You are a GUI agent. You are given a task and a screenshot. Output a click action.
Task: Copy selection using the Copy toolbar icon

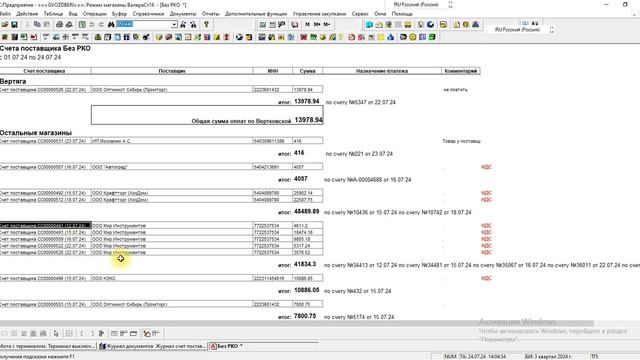(37, 24)
